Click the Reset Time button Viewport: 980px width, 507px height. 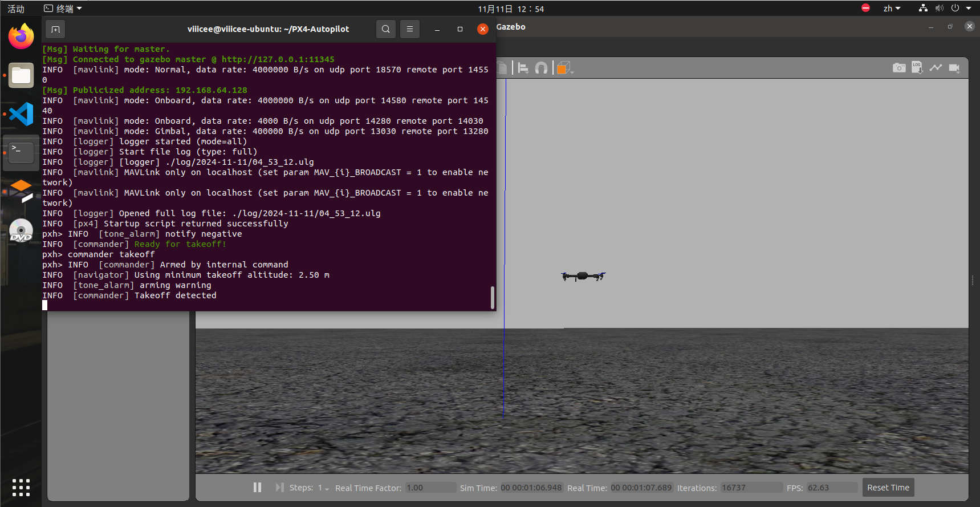tap(888, 488)
